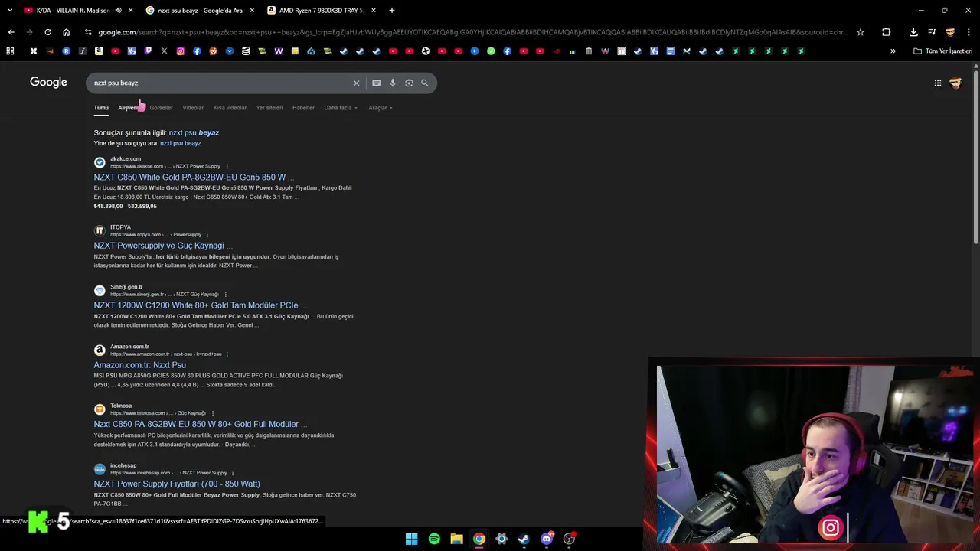Viewport: 980px width, 551px height.
Task: Open the Reddit bookmark
Action: coord(213,51)
